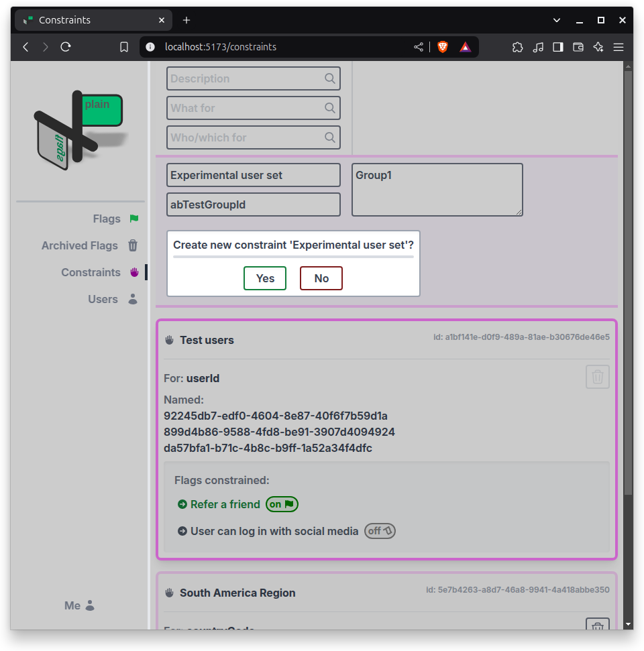The image size is (644, 651).
Task: Click the trash icon on South America Region card
Action: pos(597,626)
